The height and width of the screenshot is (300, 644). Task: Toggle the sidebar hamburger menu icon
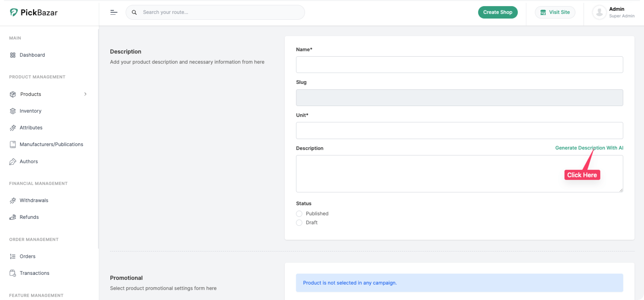(x=114, y=12)
